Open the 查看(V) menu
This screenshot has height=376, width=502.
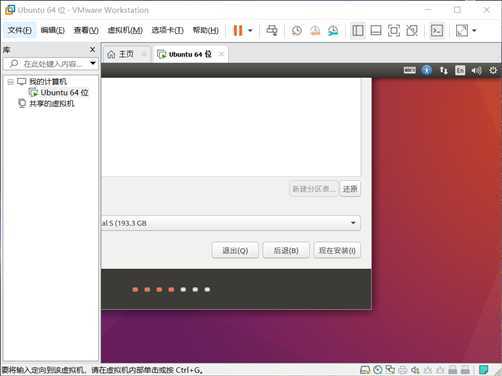click(86, 30)
